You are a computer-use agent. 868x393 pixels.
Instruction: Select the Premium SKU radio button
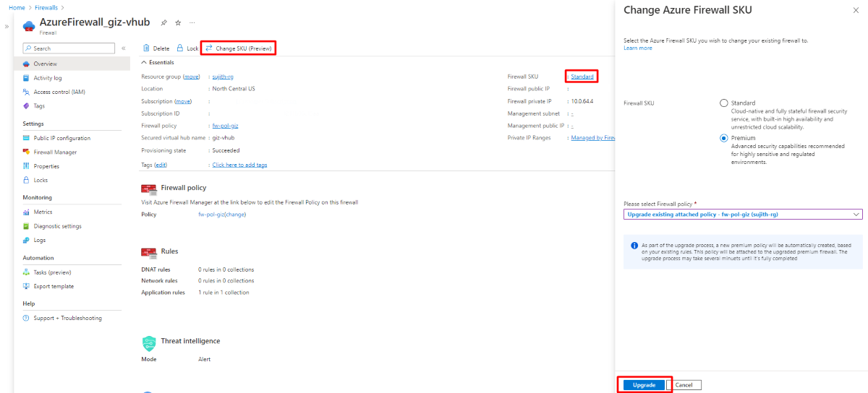tap(724, 138)
